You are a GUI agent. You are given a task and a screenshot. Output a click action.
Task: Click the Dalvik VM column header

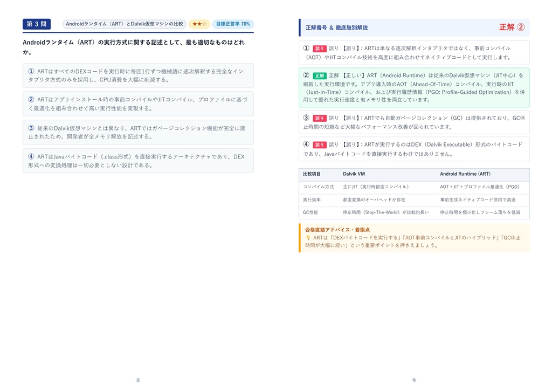(354, 174)
